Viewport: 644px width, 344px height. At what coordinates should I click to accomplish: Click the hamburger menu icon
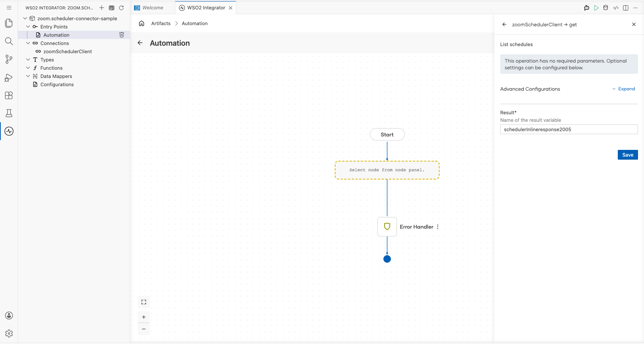coord(9,7)
